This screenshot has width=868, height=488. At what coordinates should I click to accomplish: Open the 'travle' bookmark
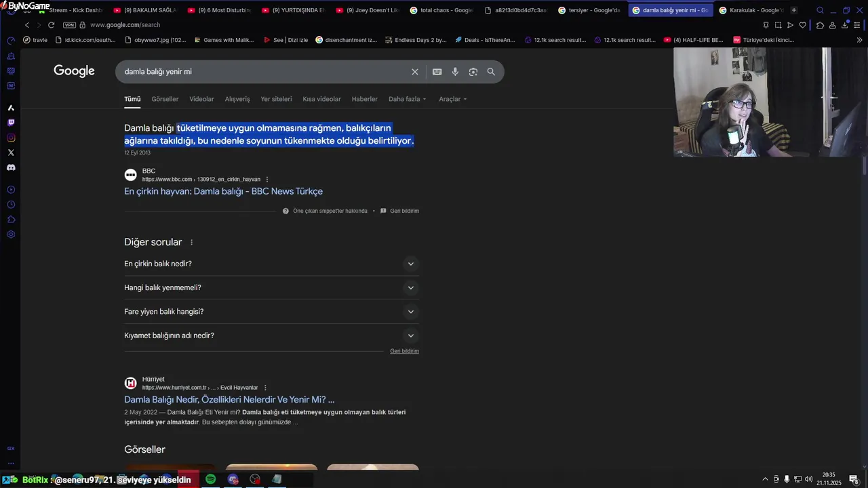point(35,40)
